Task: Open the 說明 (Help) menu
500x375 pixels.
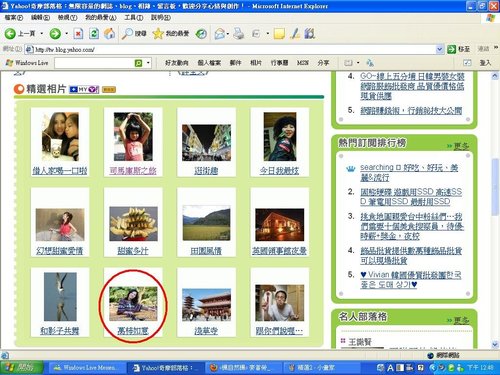Action: [x=161, y=18]
